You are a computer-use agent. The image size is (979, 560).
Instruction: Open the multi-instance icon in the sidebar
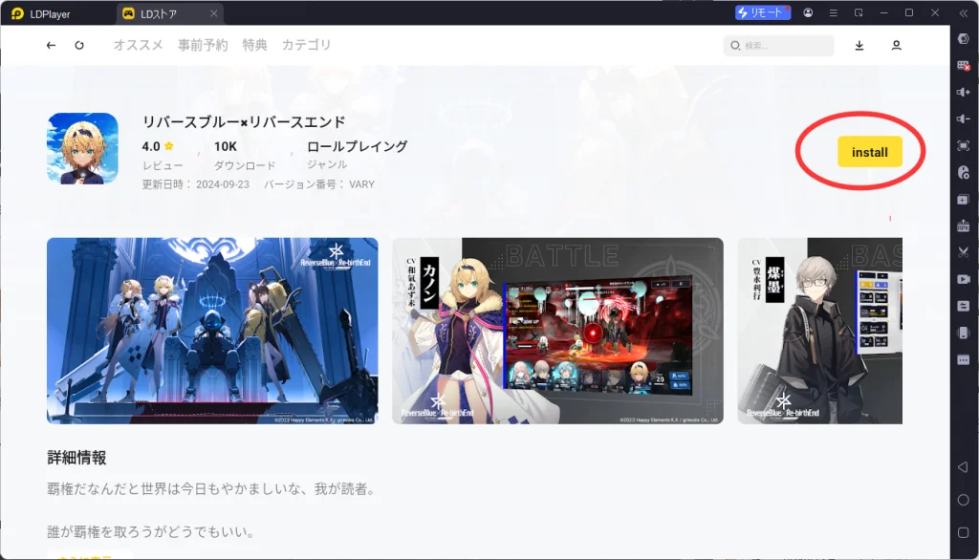click(x=964, y=199)
